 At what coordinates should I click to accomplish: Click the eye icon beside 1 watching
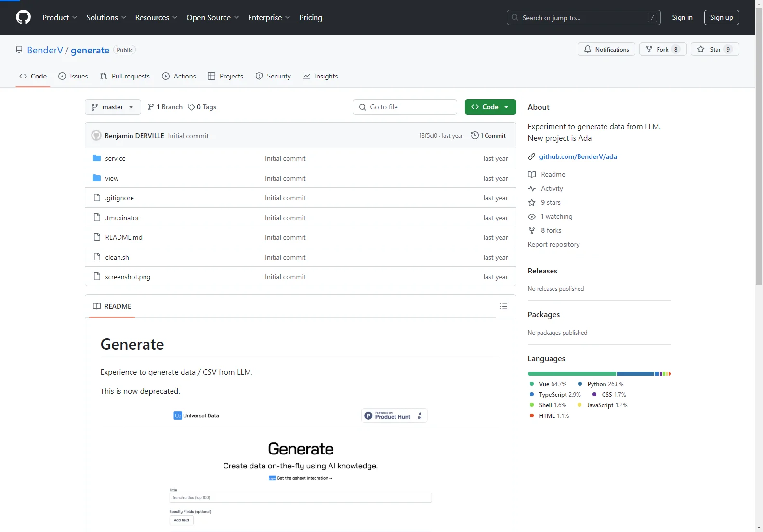click(532, 216)
